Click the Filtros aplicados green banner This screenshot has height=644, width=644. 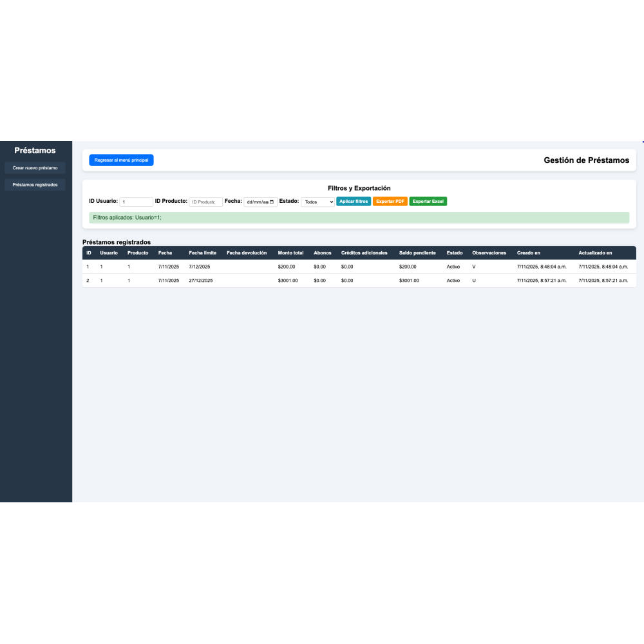click(359, 218)
